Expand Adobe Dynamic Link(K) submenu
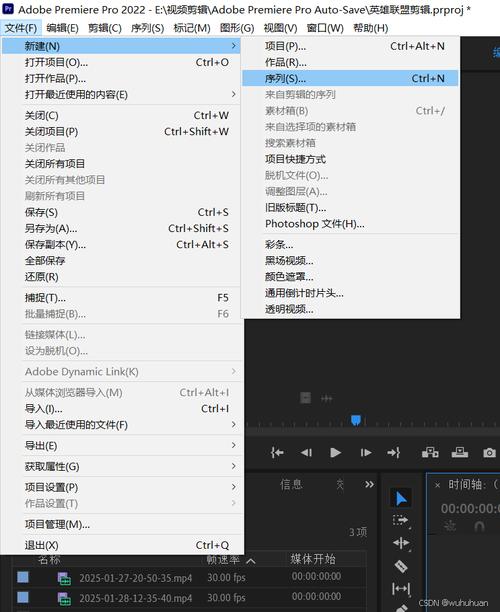This screenshot has width=500, height=612. (233, 371)
